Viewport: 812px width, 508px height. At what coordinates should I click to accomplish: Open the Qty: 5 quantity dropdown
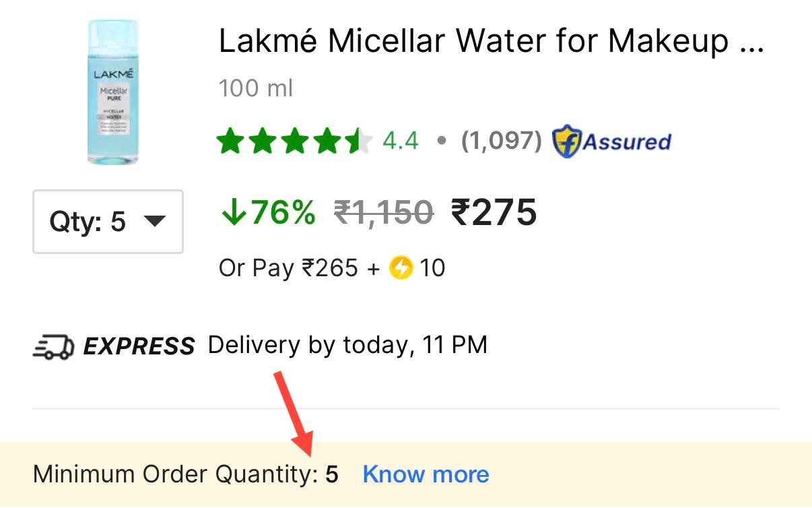(x=108, y=222)
